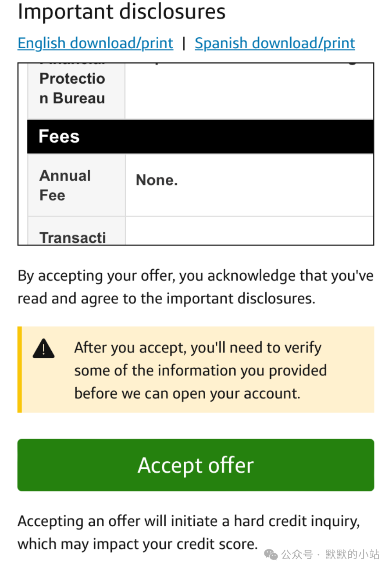Click the hard credit inquiry notice text
This screenshot has height=570, width=392.
pyautogui.click(x=189, y=532)
